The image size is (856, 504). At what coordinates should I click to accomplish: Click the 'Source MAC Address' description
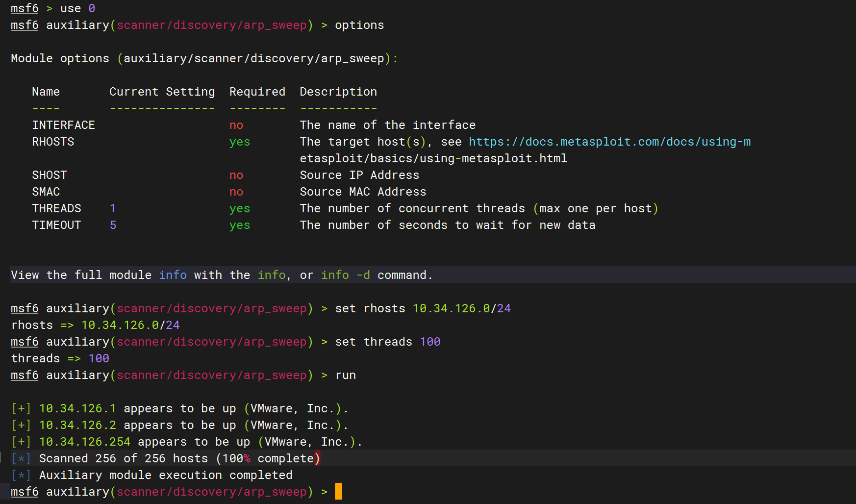(x=363, y=192)
